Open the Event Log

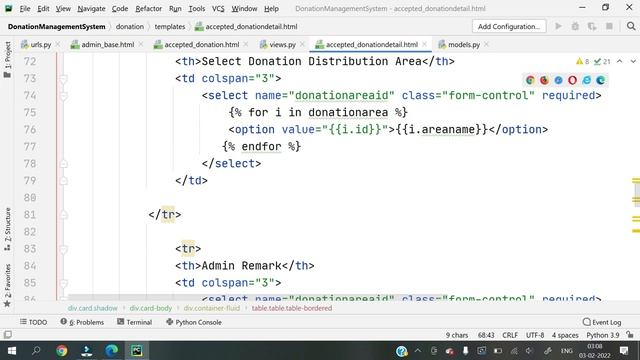(602, 322)
